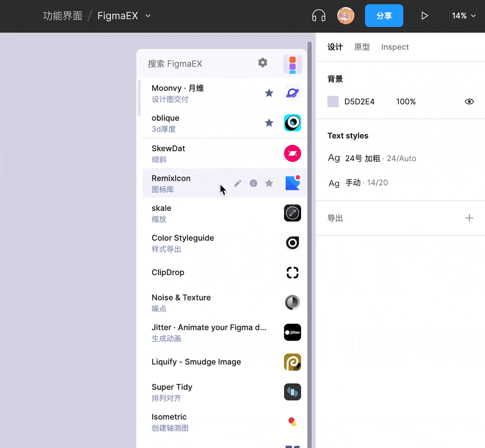Open audio chat with headphones icon

click(319, 16)
